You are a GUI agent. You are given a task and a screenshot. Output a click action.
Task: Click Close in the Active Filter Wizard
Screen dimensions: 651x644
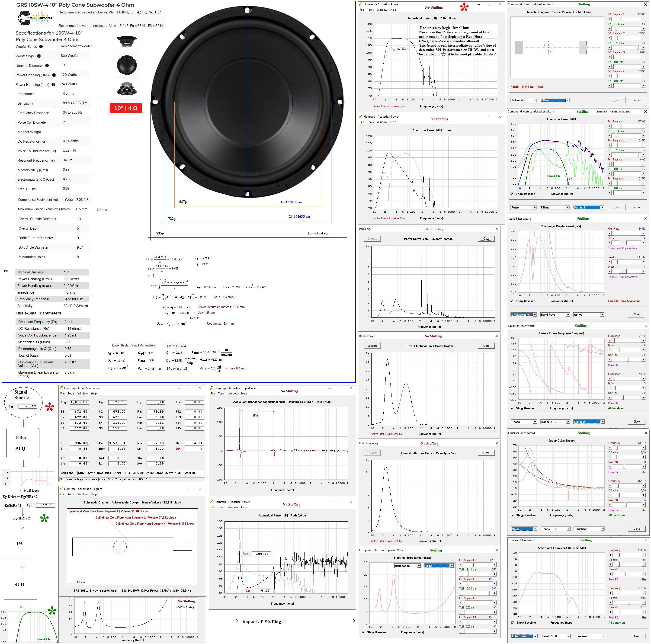636,315
